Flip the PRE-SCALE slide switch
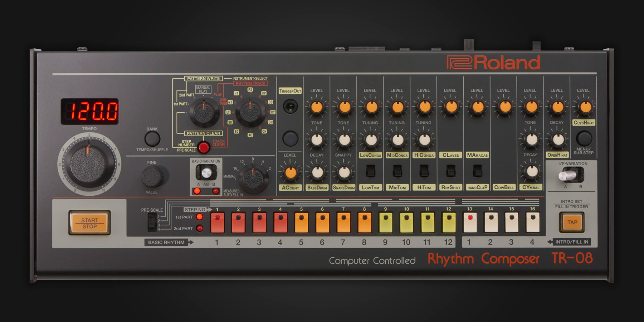Viewport: 644px width, 322px height. coord(152,222)
